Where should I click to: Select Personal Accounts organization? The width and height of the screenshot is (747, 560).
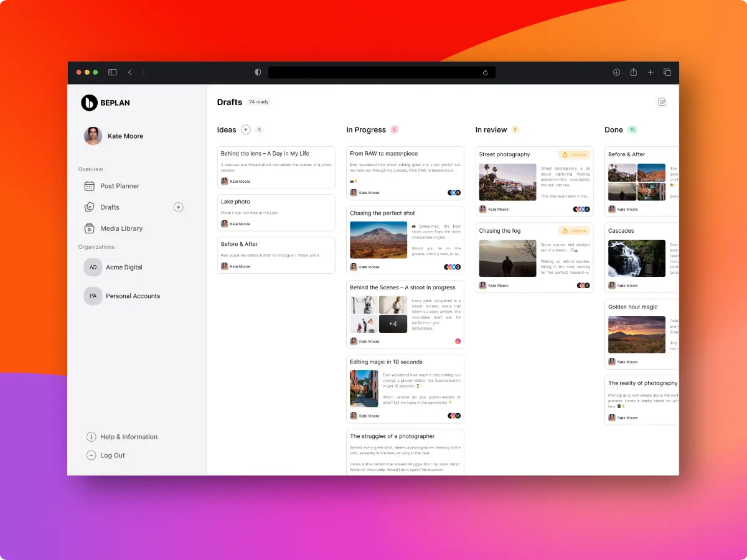(133, 296)
